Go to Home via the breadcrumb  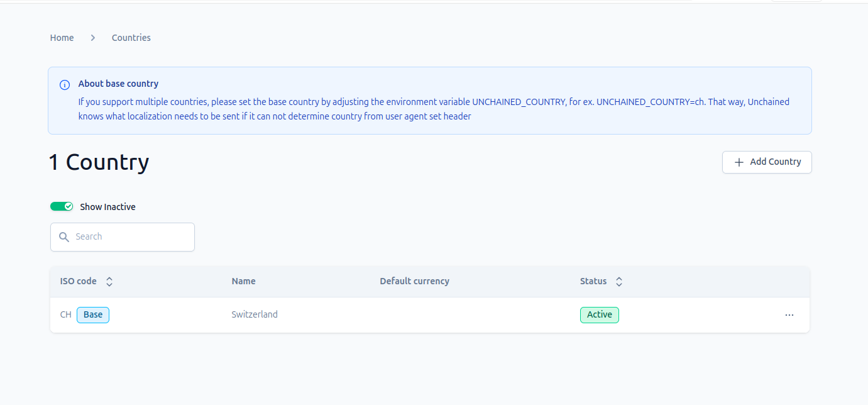pos(62,38)
